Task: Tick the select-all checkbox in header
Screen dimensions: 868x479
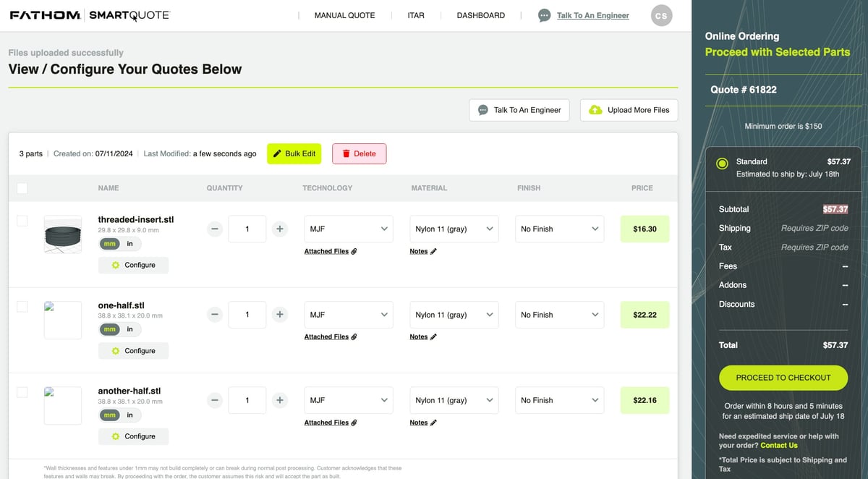Action: 22,188
